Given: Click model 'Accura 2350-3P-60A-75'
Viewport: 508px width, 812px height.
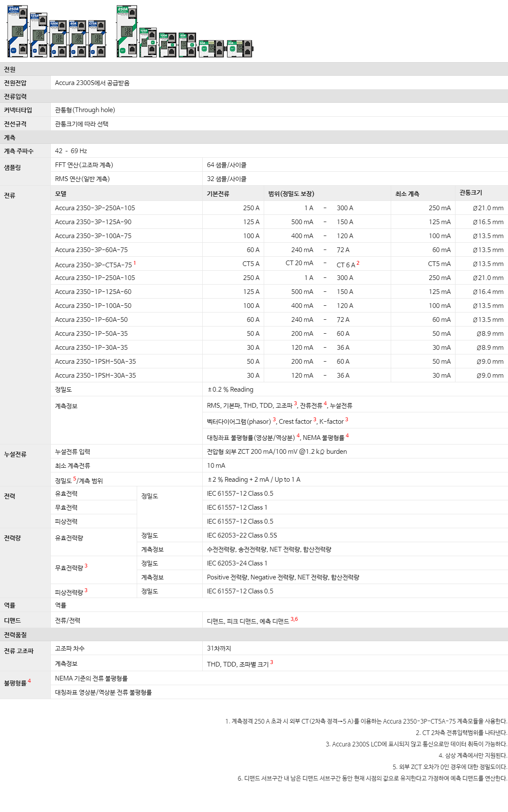Looking at the screenshot, I should [x=91, y=250].
